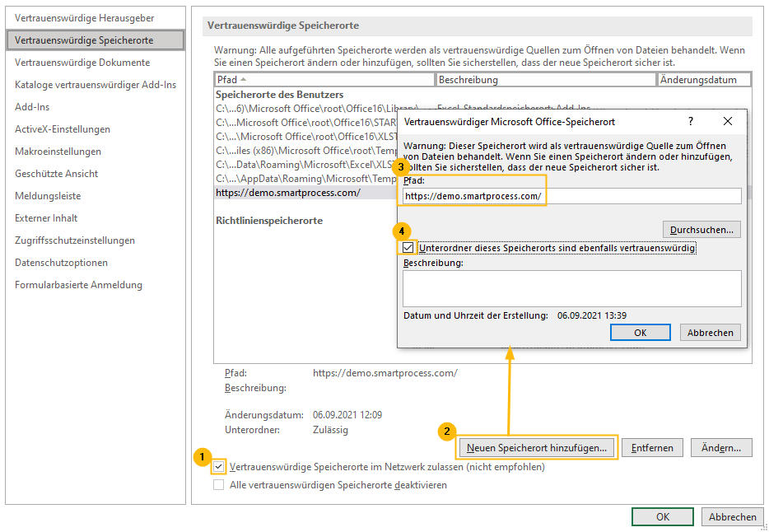Image resolution: width=769 pixels, height=532 pixels.
Task: Click the Pfad input field in dialog
Action: pos(572,196)
